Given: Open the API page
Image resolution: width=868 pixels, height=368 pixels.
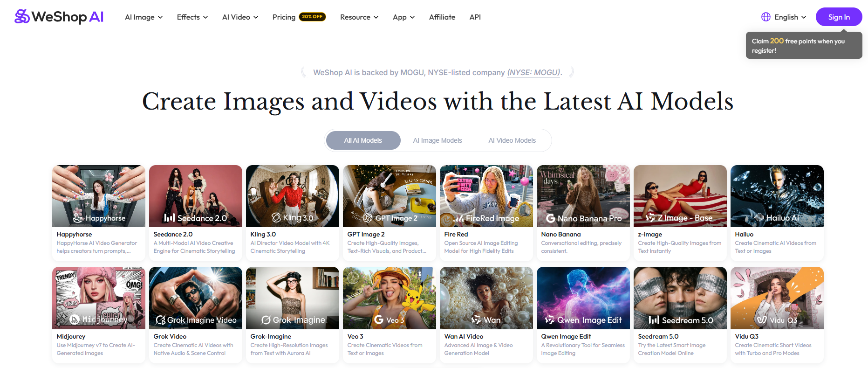Looking at the screenshot, I should pos(475,17).
